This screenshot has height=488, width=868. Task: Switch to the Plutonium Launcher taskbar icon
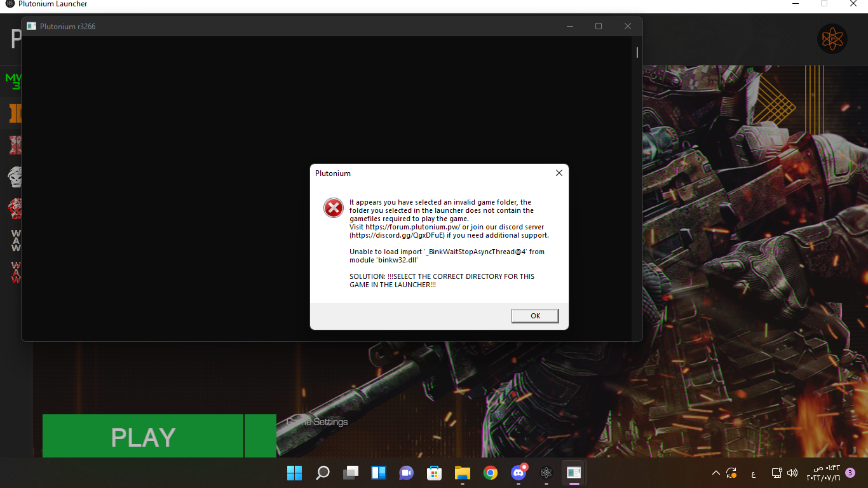click(x=546, y=473)
